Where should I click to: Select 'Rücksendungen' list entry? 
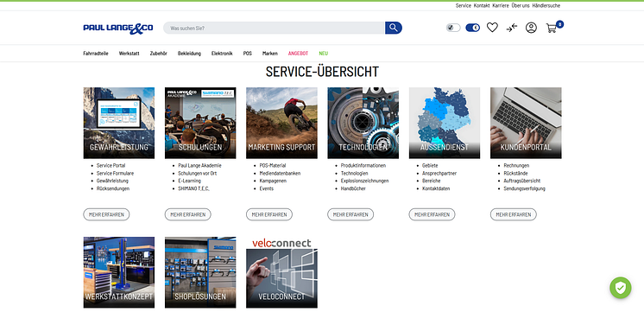pos(113,188)
